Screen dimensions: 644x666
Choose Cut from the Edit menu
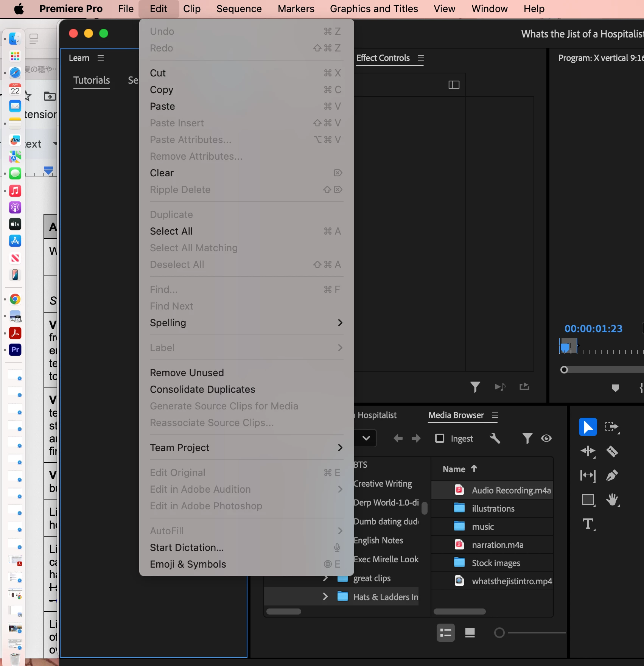[x=247, y=73]
